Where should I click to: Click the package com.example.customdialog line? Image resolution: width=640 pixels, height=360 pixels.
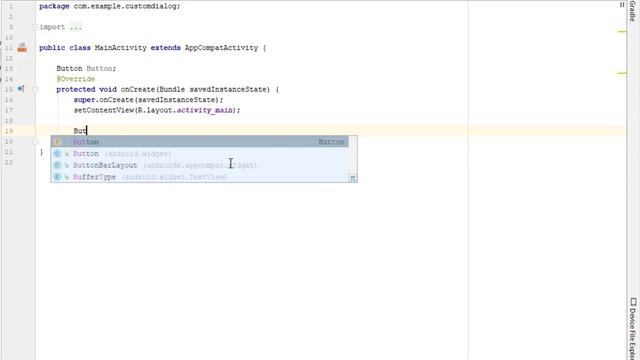[x=110, y=6]
